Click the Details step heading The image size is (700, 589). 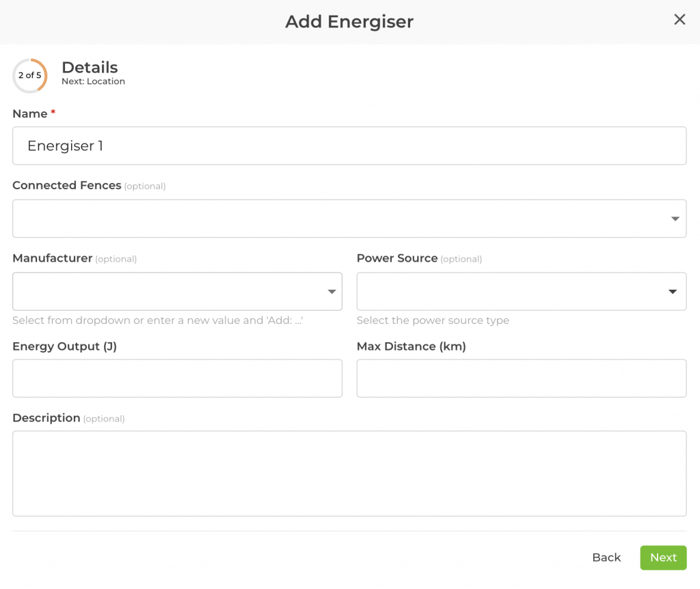tap(90, 67)
